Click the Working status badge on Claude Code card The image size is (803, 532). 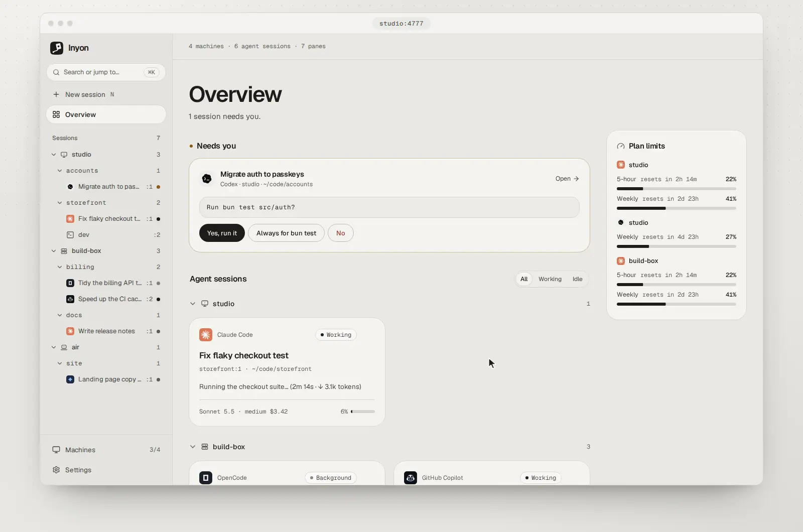336,335
